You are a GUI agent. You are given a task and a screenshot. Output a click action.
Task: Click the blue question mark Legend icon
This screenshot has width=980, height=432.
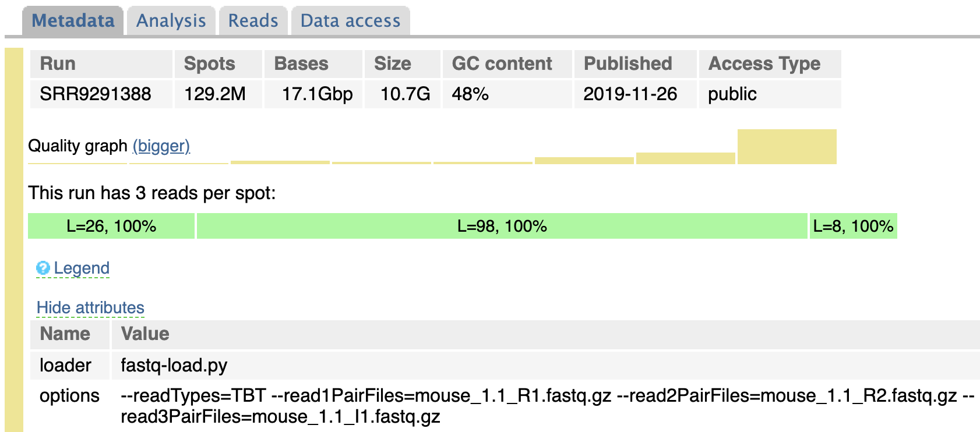pos(43,268)
